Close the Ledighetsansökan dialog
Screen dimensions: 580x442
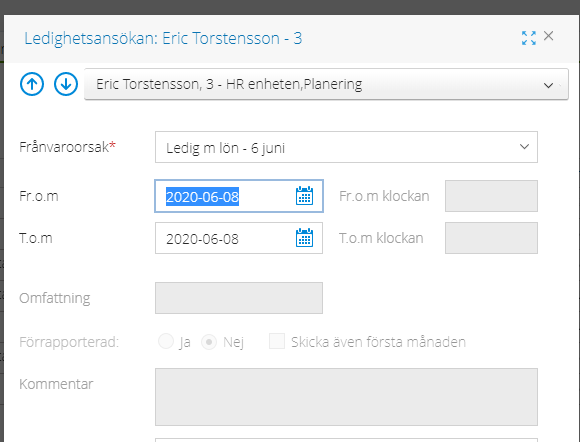coord(549,36)
